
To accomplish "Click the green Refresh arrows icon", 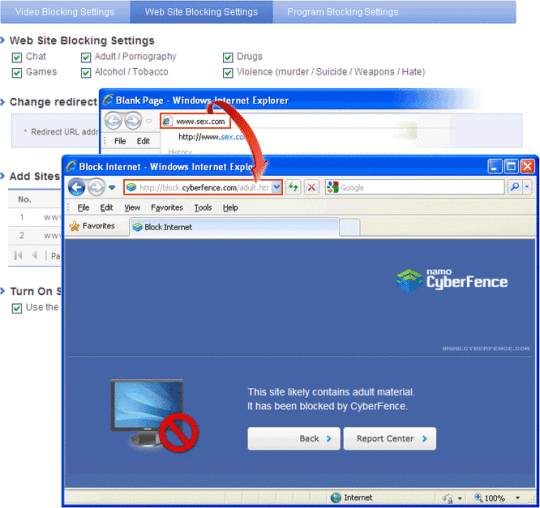I will 293,187.
